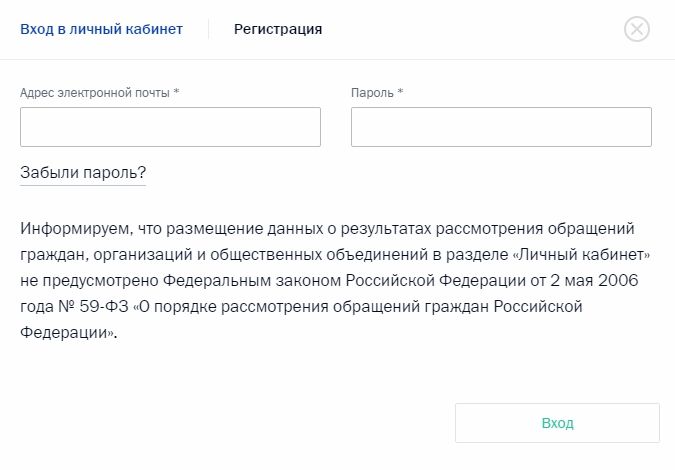The height and width of the screenshot is (470, 675).
Task: Place the cursor in the password box
Action: (x=501, y=127)
